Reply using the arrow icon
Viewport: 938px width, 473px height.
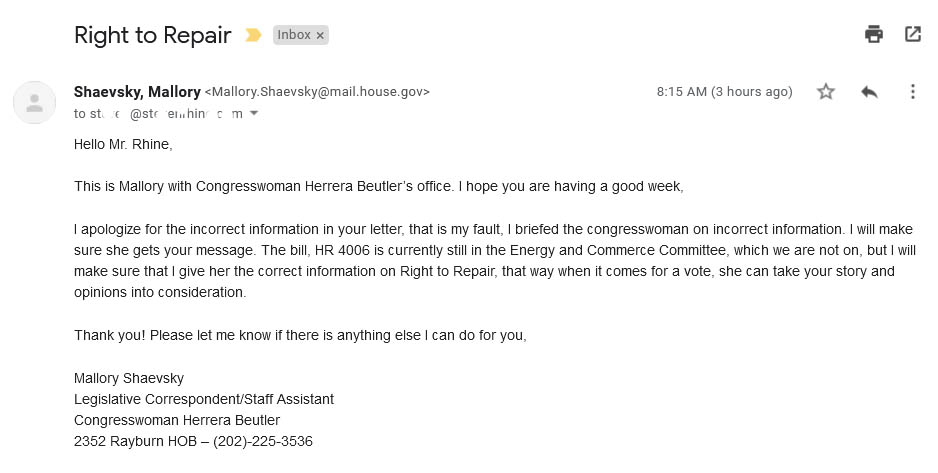(869, 91)
